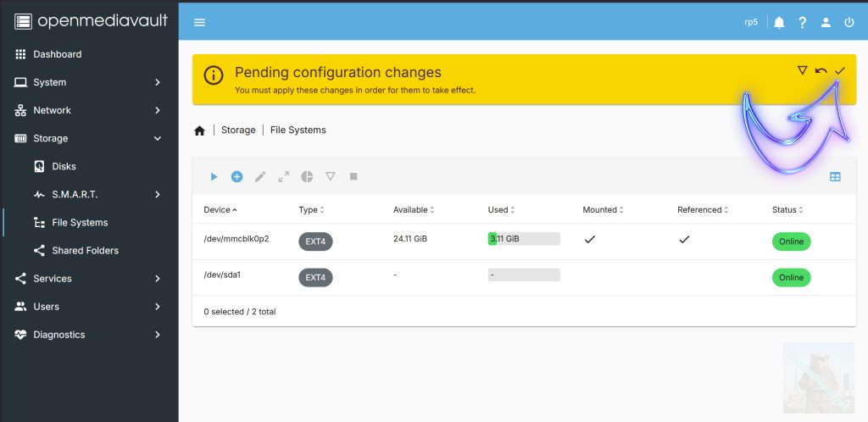Click the Used bar for /dev/mmcblk0p2
Image resolution: width=868 pixels, height=422 pixels.
click(x=524, y=239)
